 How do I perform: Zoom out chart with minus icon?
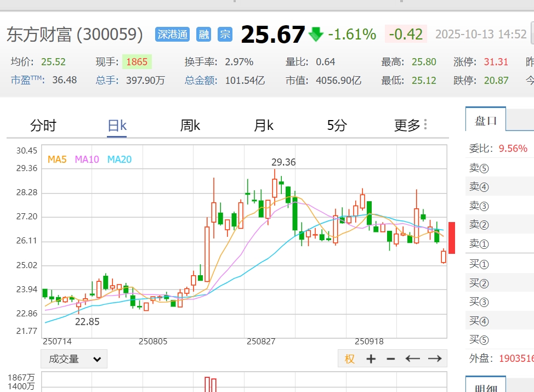(391, 359)
